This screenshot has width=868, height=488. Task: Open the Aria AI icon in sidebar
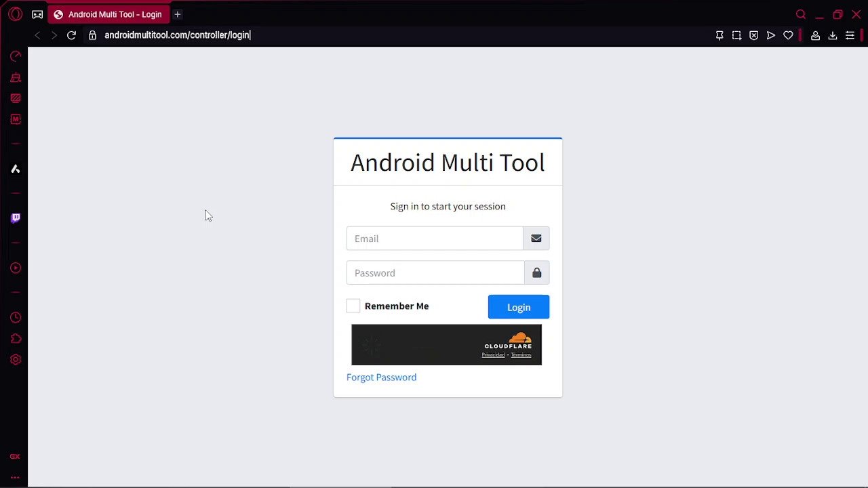point(15,169)
